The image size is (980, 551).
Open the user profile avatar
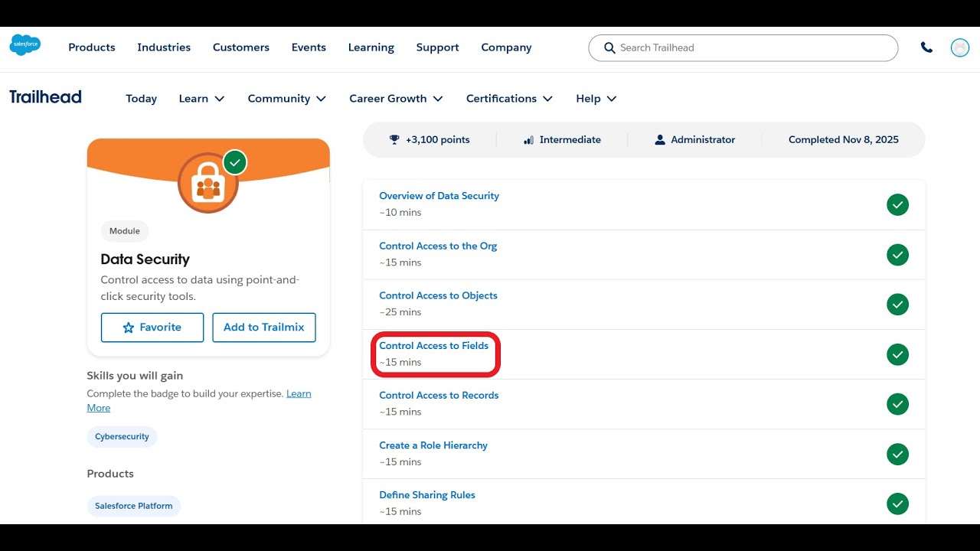[959, 47]
